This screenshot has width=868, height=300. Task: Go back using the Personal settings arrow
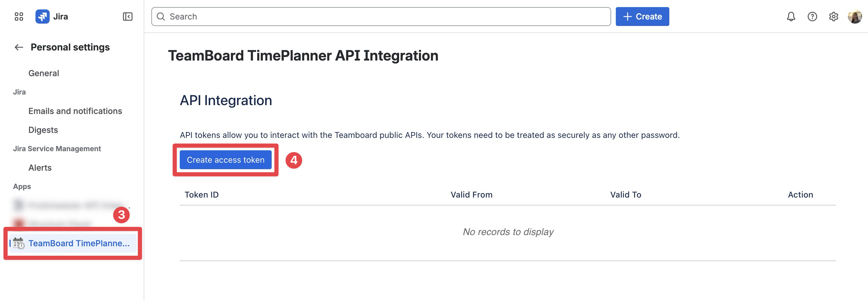(19, 47)
